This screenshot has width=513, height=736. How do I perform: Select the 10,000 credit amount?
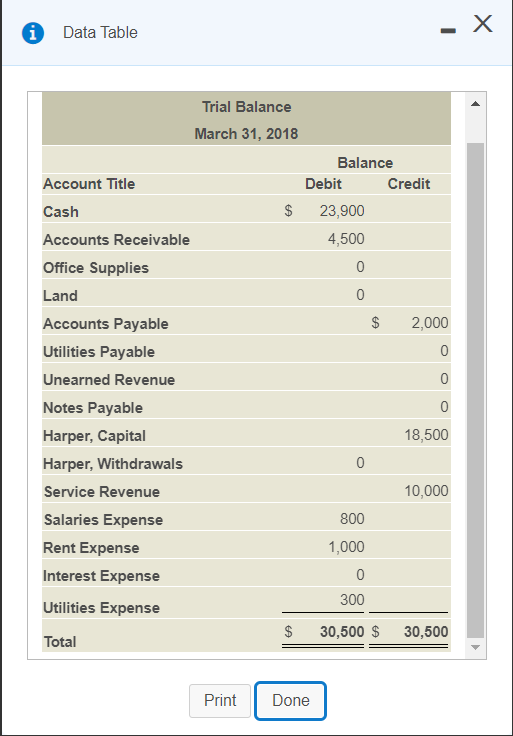click(426, 491)
